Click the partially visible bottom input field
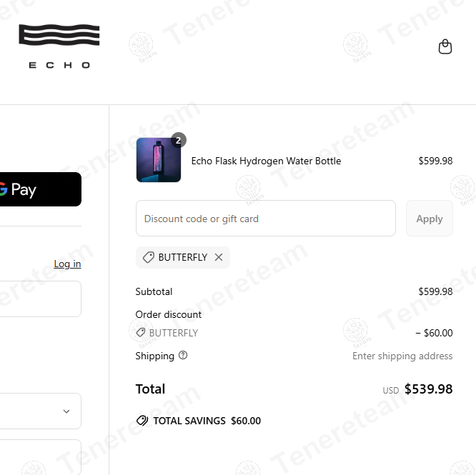This screenshot has width=476, height=475. pyautogui.click(x=40, y=457)
